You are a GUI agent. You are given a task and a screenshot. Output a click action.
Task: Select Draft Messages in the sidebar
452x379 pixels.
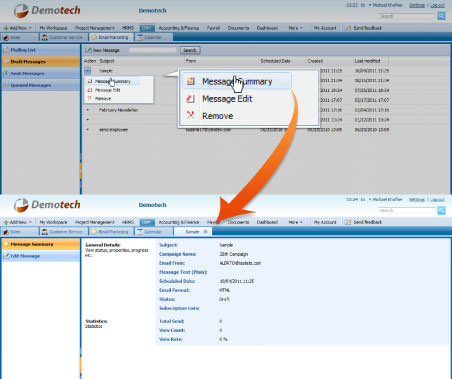(x=41, y=62)
